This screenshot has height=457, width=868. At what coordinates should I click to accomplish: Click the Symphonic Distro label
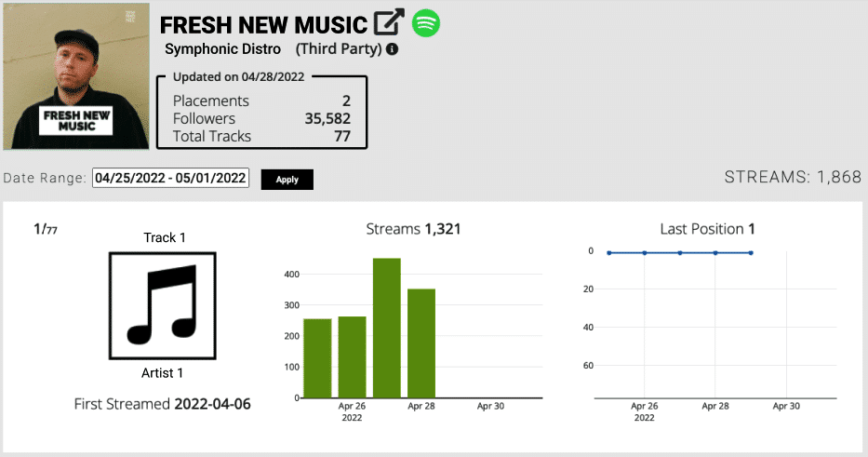[222, 49]
